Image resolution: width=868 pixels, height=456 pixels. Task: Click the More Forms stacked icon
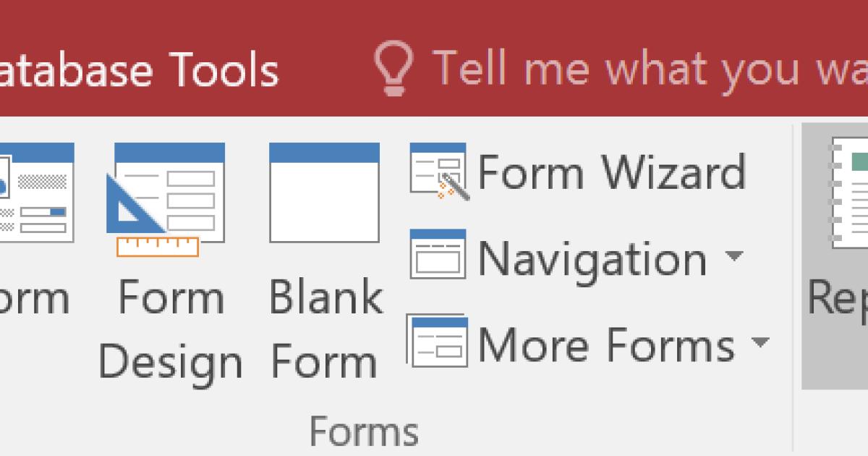pyautogui.click(x=436, y=340)
